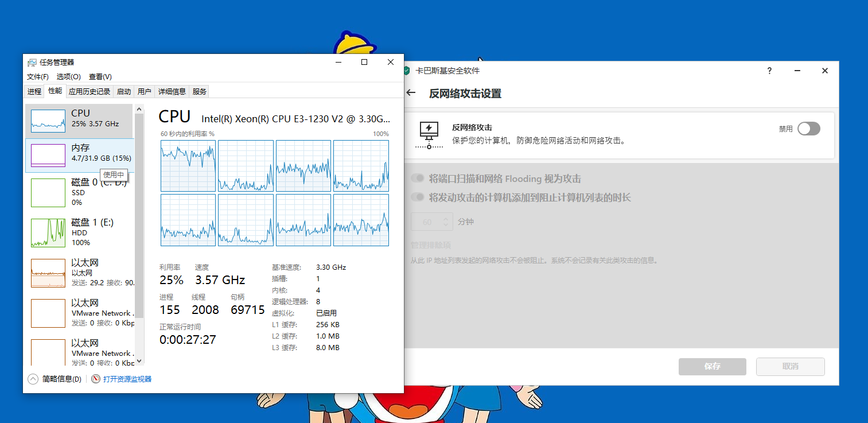This screenshot has width=868, height=423.
Task: Click the 3.30 GHz 基准速度 value
Action: click(331, 267)
